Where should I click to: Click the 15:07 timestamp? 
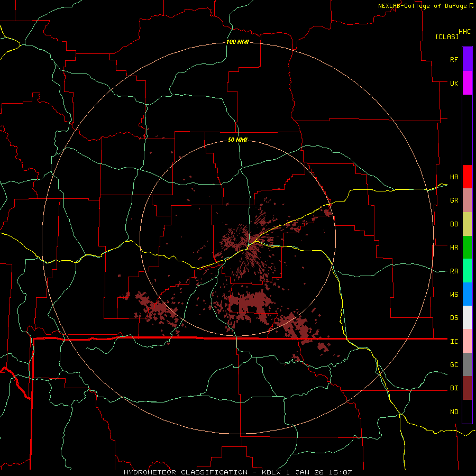click(x=342, y=472)
